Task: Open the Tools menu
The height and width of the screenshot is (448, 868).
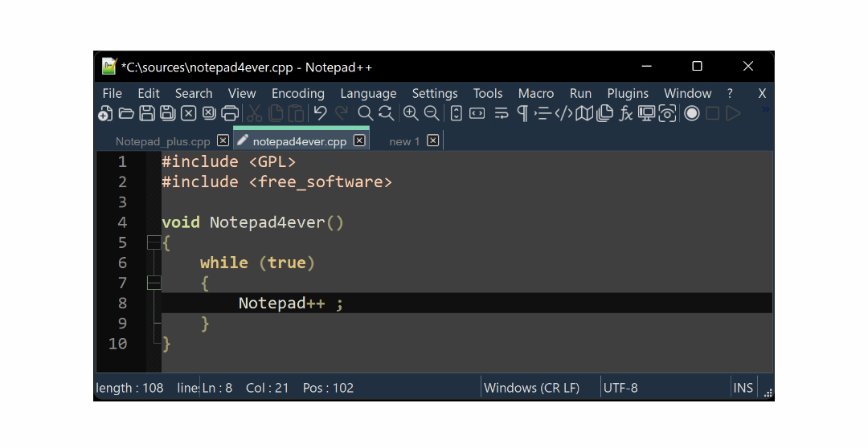Action: [x=488, y=93]
